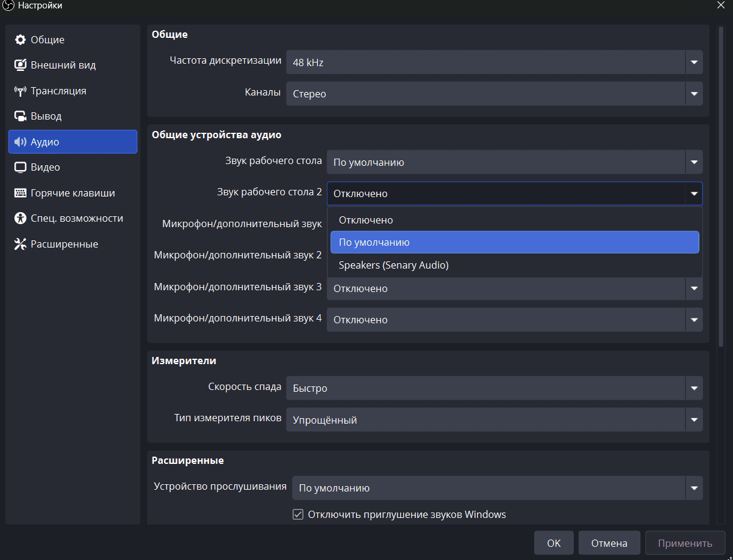This screenshot has width=733, height=560.
Task: Expand the Каналы Стерео dropdown
Action: tap(494, 94)
